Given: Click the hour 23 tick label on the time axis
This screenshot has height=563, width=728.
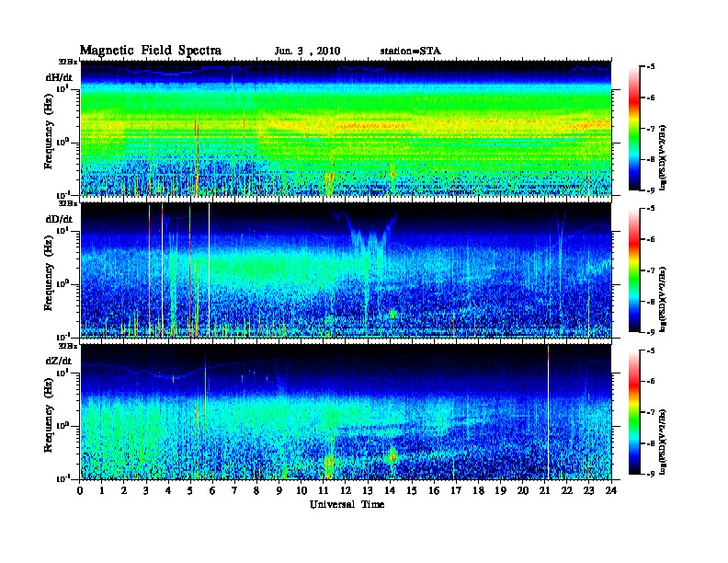Looking at the screenshot, I should point(589,490).
